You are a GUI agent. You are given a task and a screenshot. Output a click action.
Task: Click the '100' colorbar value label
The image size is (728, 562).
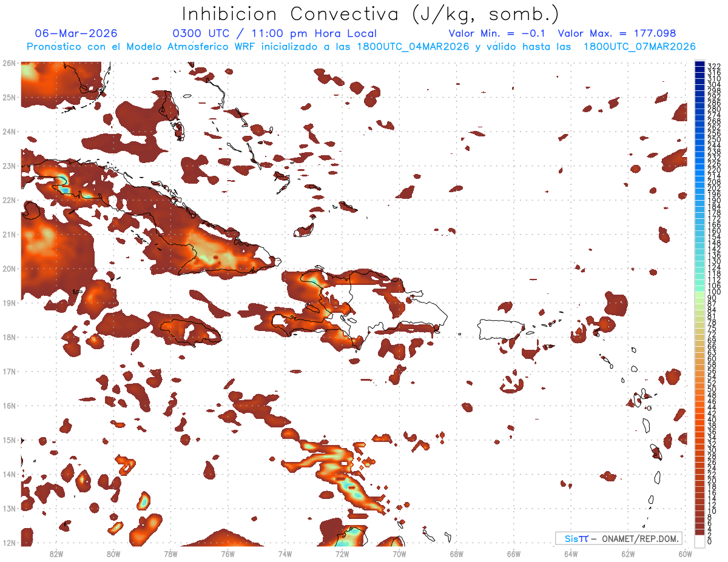coord(714,292)
